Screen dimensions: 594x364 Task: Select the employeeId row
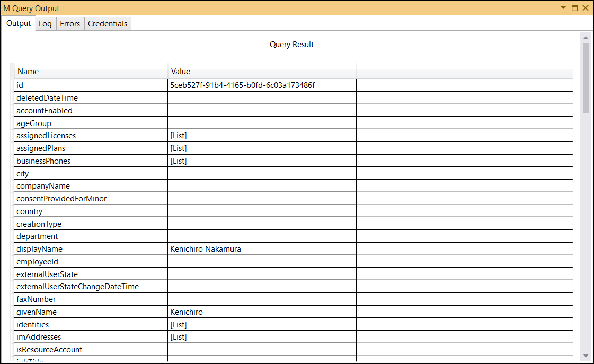point(294,262)
